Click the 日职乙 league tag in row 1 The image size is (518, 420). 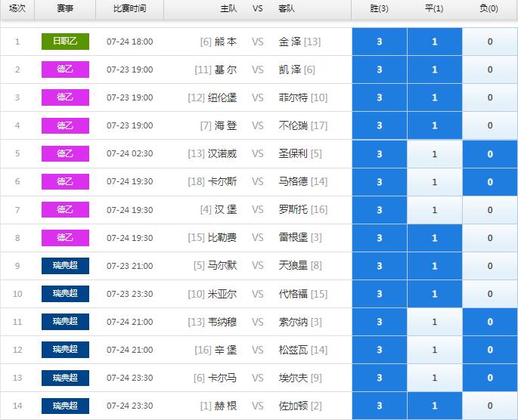(65, 42)
